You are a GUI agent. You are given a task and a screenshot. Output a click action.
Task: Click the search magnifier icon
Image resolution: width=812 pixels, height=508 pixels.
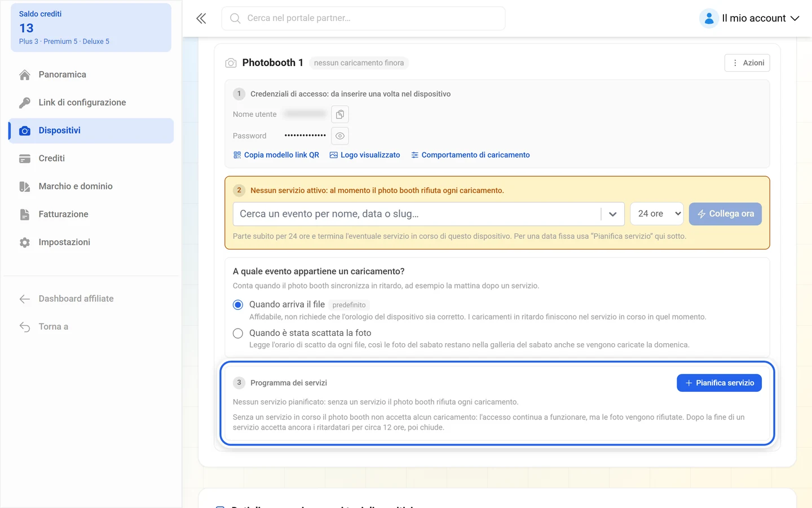click(x=235, y=19)
